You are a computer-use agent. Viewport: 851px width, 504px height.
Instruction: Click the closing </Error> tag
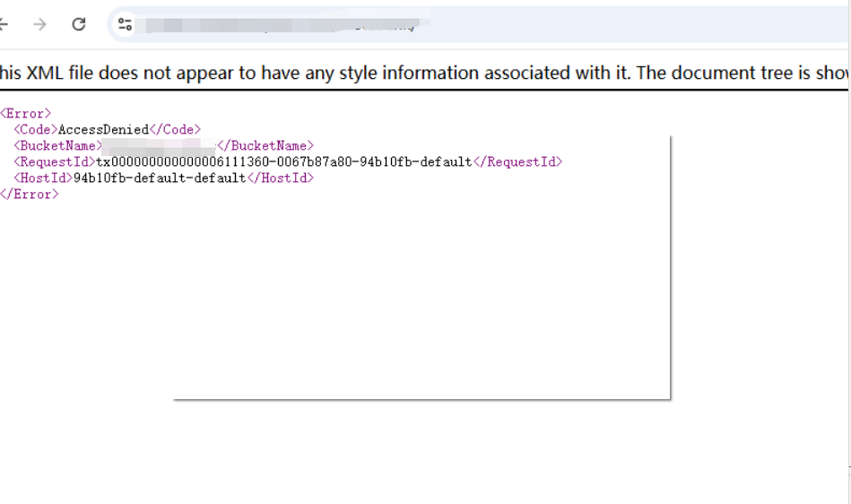tap(30, 195)
